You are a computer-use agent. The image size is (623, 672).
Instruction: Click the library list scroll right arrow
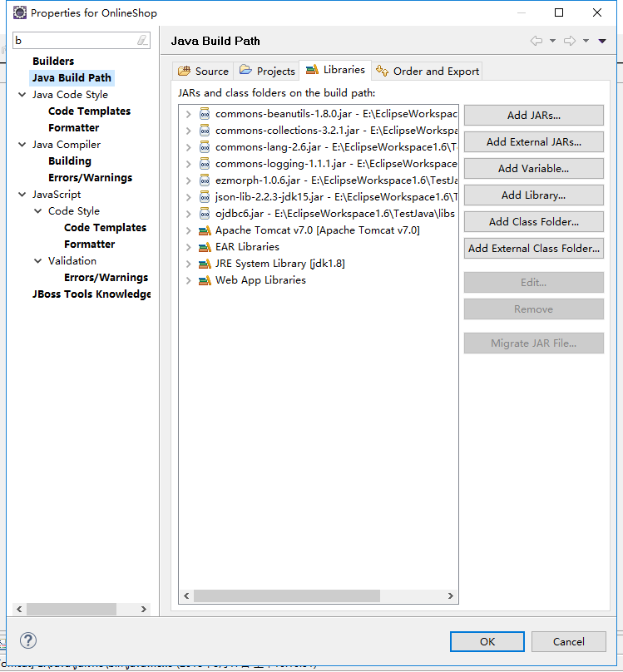click(451, 595)
